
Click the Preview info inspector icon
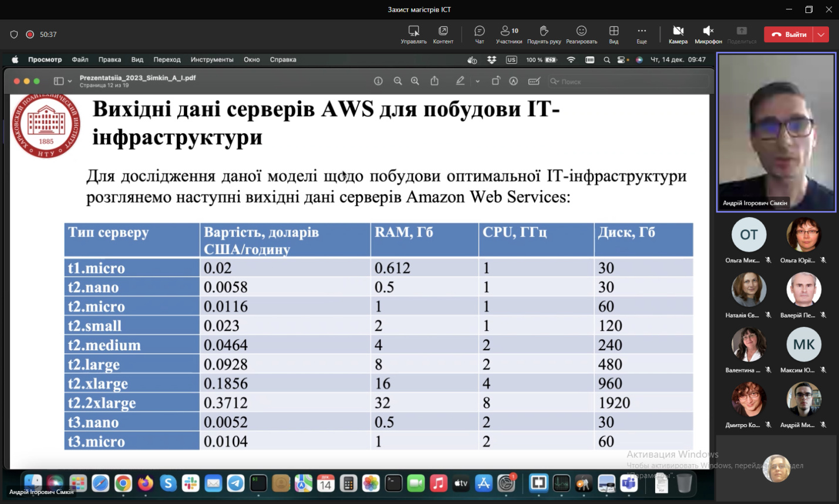tap(378, 81)
